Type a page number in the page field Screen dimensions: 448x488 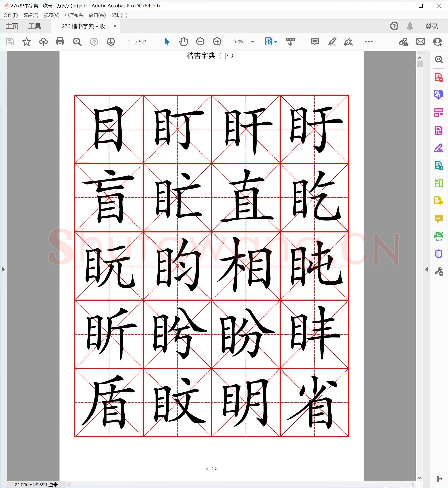click(x=129, y=42)
